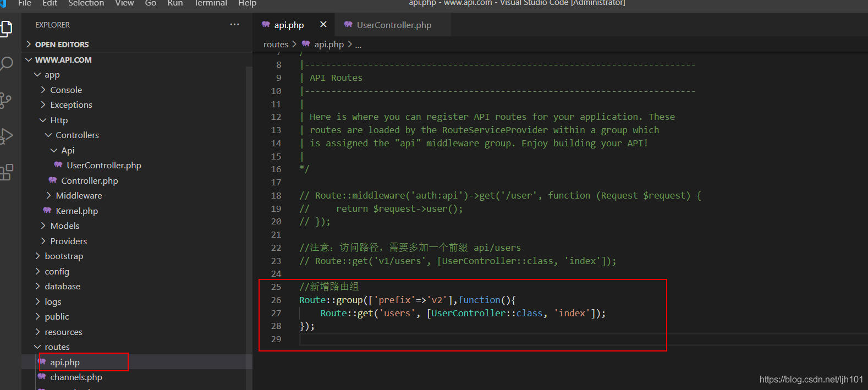The image size is (868, 390).
Task: Open the Go menu
Action: pos(151,3)
